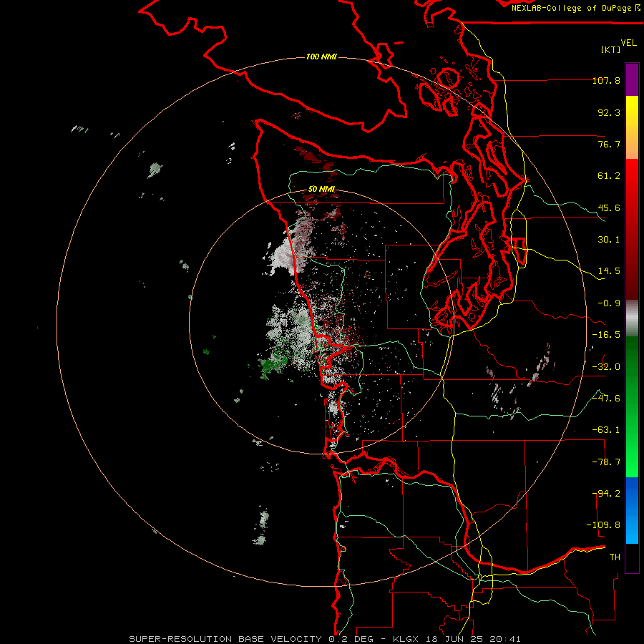
Task: Click the blue segment of the velocity color bar
Action: [x=632, y=510]
